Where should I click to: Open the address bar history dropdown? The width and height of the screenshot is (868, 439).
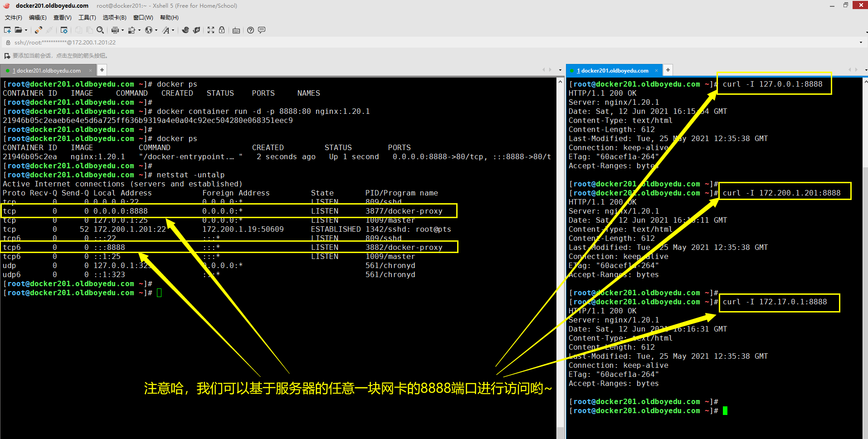(x=861, y=43)
